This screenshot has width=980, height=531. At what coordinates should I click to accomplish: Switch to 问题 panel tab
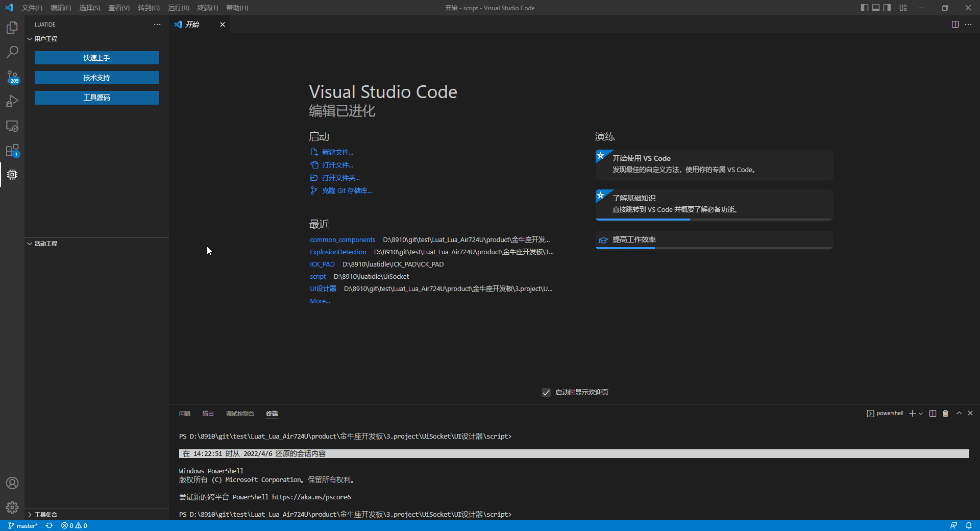[185, 414]
